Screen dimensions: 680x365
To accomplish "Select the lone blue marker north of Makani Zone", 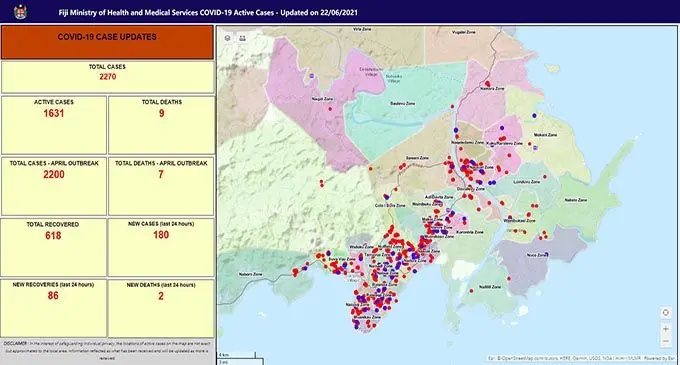I will point(534,116).
